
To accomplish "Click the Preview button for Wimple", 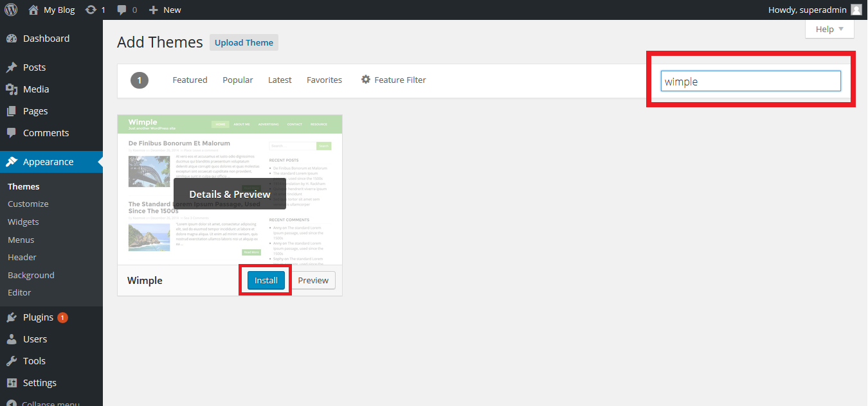I will (313, 280).
